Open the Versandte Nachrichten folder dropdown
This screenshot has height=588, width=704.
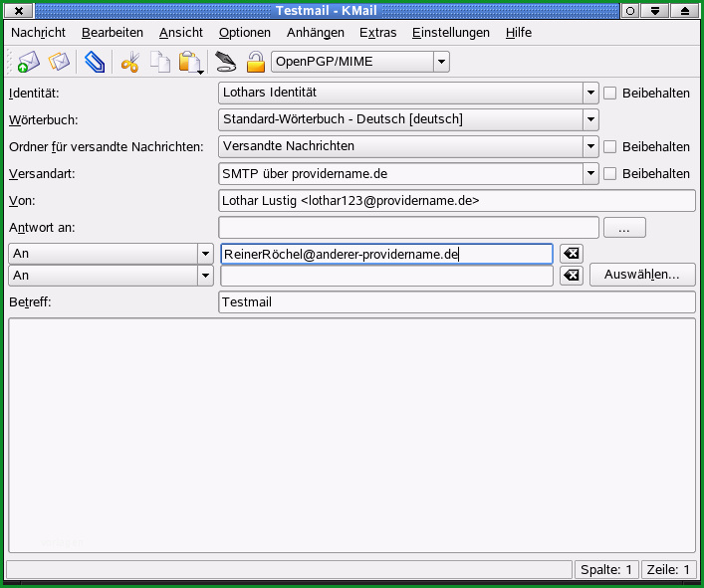[590, 146]
